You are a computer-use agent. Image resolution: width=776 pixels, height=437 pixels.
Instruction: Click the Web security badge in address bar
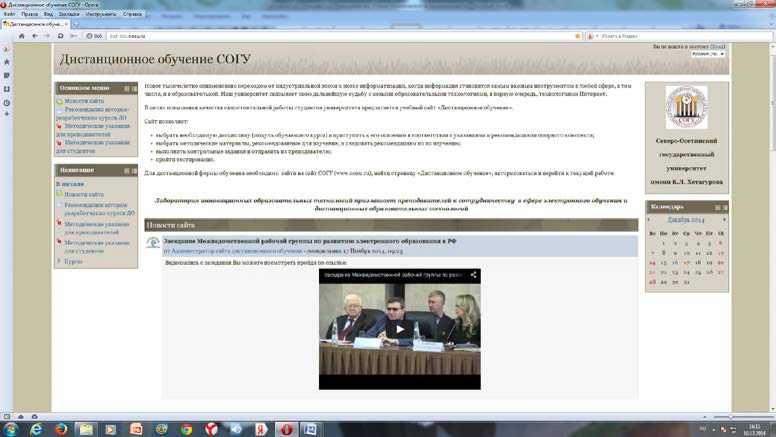coord(95,36)
